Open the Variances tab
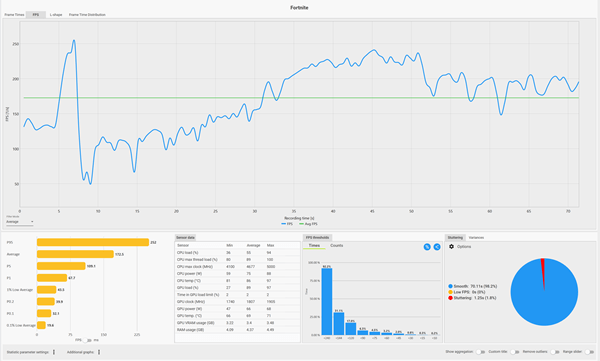This screenshot has width=600, height=361. tap(476, 237)
